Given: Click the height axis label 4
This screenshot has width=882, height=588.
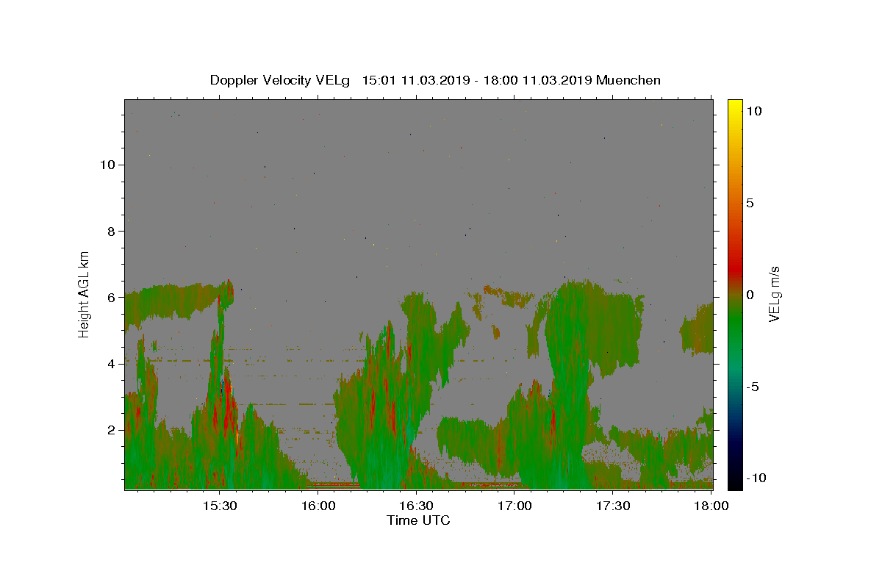Looking at the screenshot, I should click(112, 364).
